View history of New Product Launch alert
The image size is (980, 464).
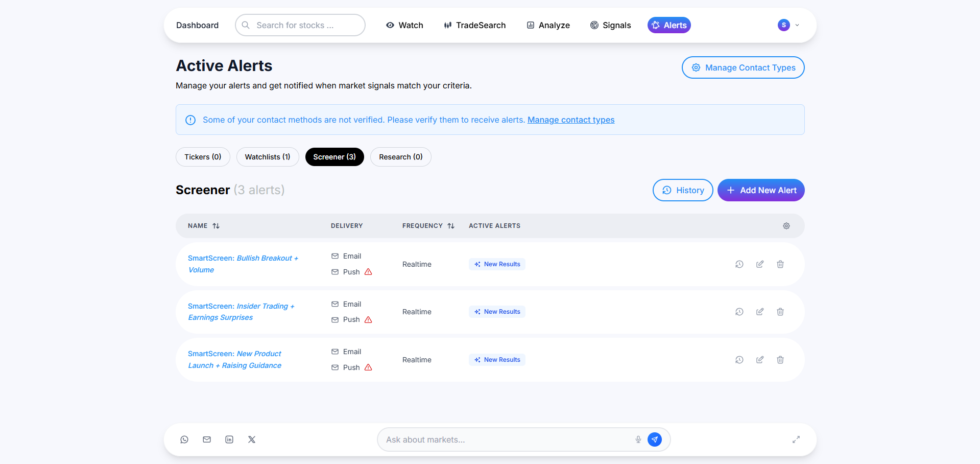(739, 360)
